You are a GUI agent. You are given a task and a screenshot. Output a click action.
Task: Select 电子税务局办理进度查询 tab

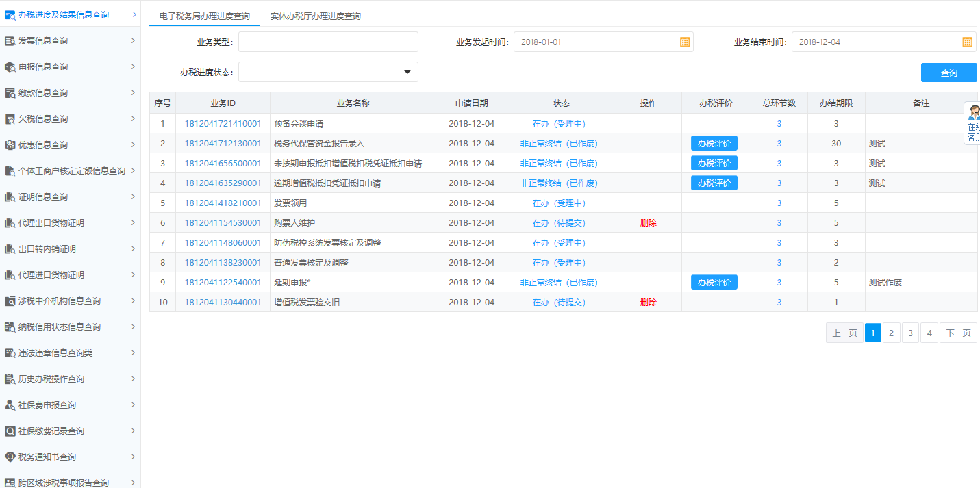coord(204,16)
